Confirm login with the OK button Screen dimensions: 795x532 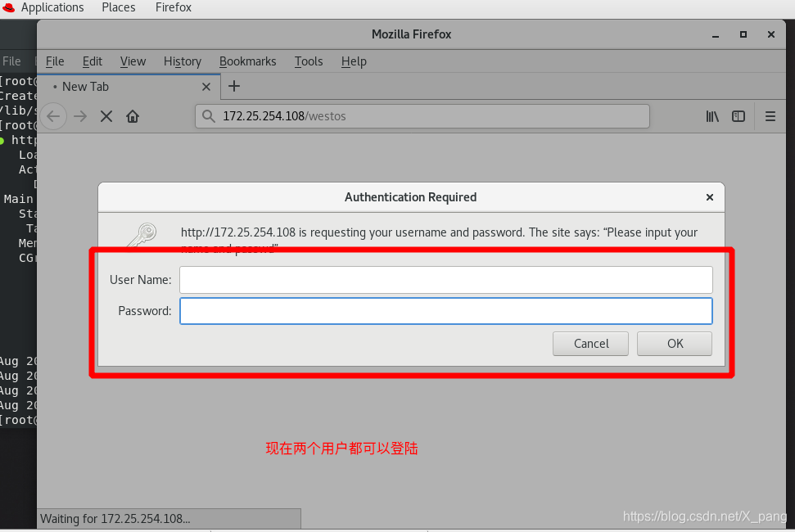click(675, 344)
